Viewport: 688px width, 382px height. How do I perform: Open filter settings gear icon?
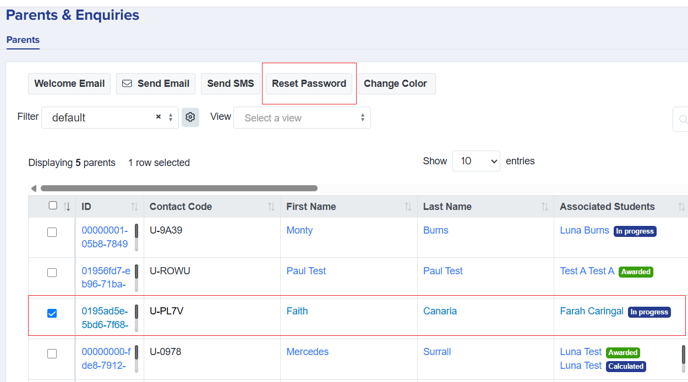[x=190, y=117]
